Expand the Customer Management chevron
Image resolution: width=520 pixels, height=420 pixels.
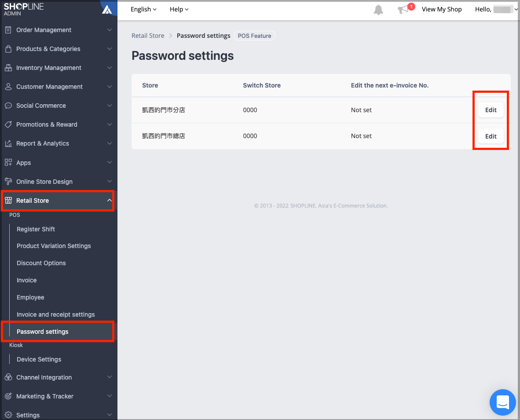(x=110, y=87)
